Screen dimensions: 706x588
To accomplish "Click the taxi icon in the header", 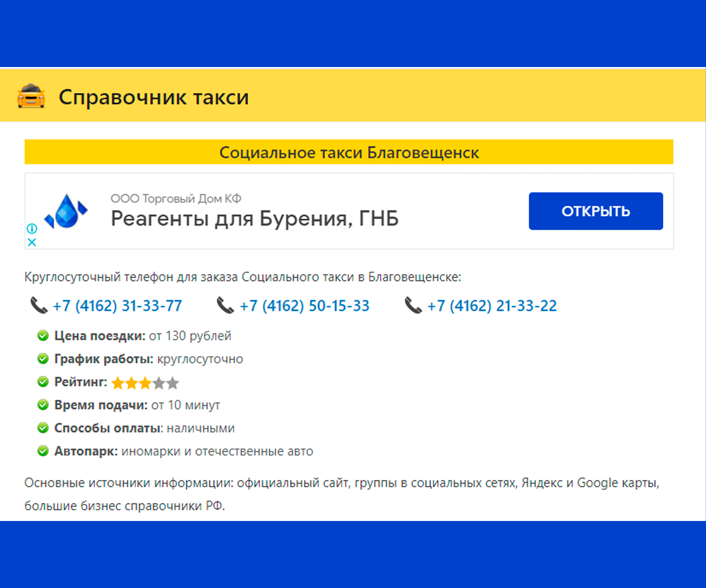I will point(32,95).
